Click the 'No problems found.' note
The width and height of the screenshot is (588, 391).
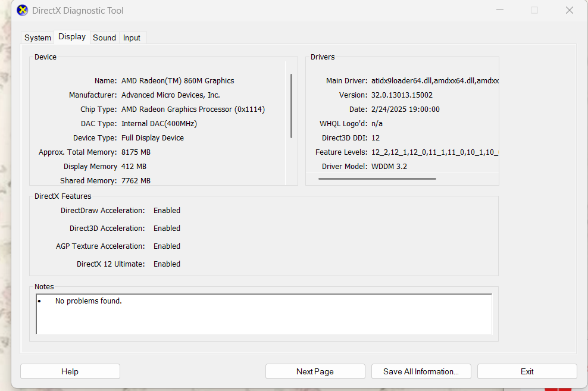point(89,301)
